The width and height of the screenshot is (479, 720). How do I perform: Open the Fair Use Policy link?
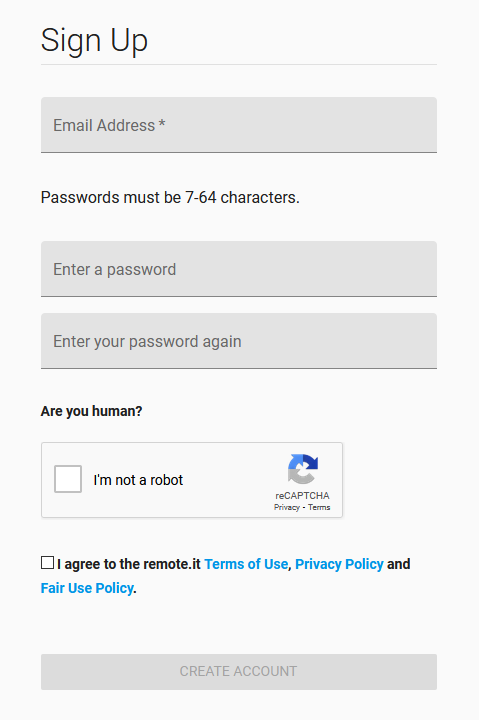[x=87, y=588]
